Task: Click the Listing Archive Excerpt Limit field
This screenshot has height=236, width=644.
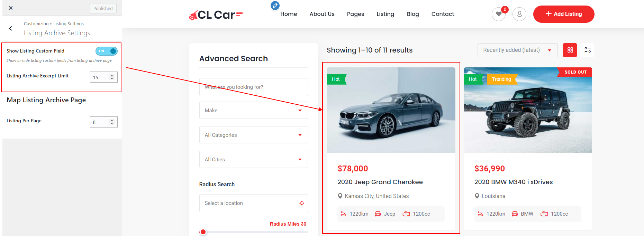Action: click(103, 77)
